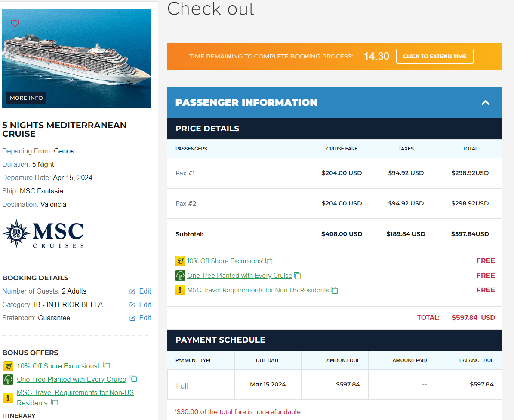The image size is (514, 420).
Task: Copy icon beside sidebar One Tree Planted link
Action: pos(133,378)
